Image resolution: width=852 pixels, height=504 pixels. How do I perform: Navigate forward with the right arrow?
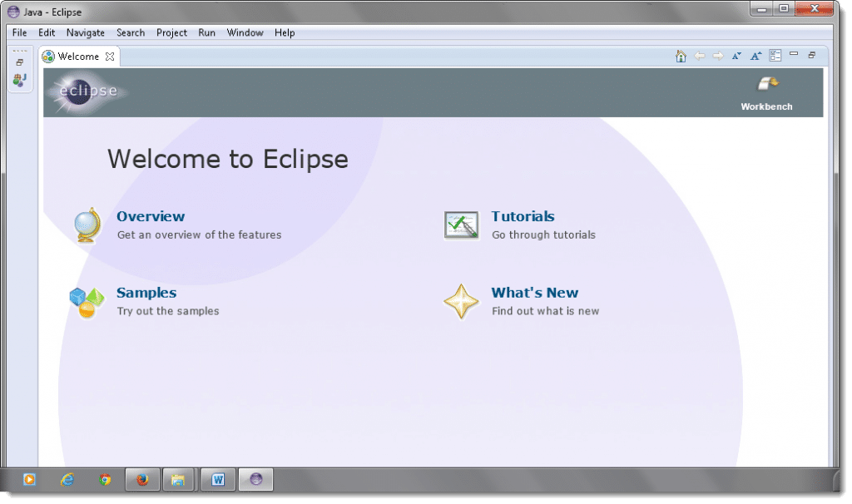click(718, 56)
